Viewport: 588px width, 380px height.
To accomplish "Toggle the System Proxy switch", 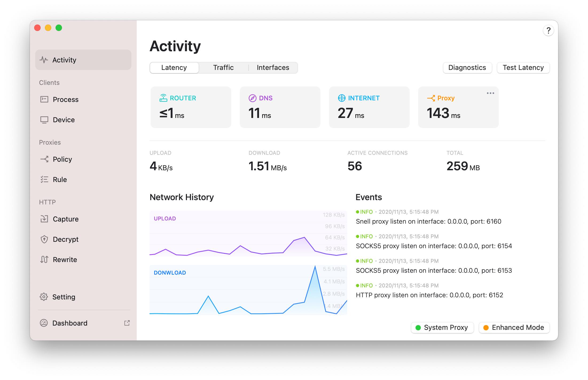I will pos(442,328).
